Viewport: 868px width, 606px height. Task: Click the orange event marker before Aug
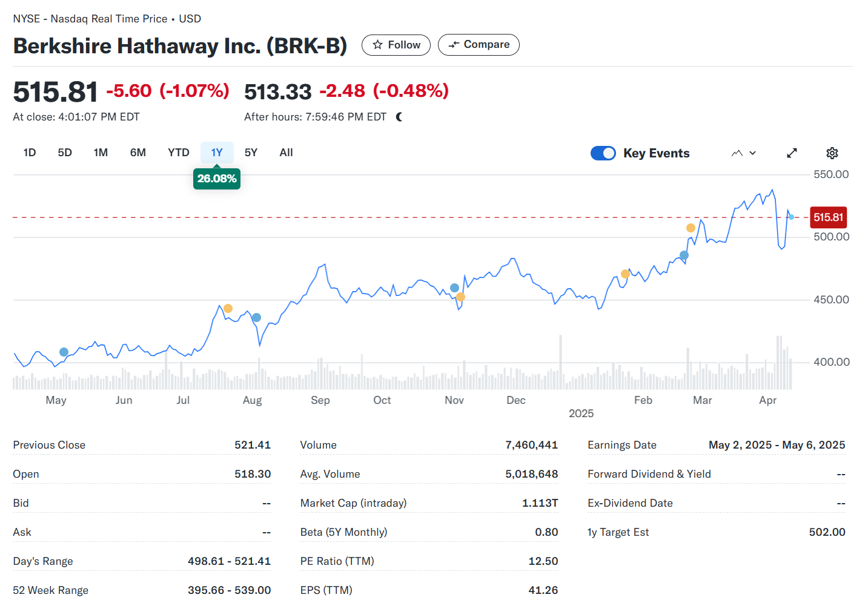[228, 308]
